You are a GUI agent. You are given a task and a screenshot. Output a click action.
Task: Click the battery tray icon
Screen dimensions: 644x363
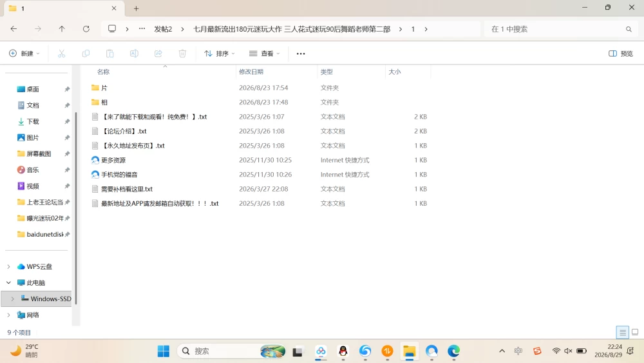(x=581, y=351)
